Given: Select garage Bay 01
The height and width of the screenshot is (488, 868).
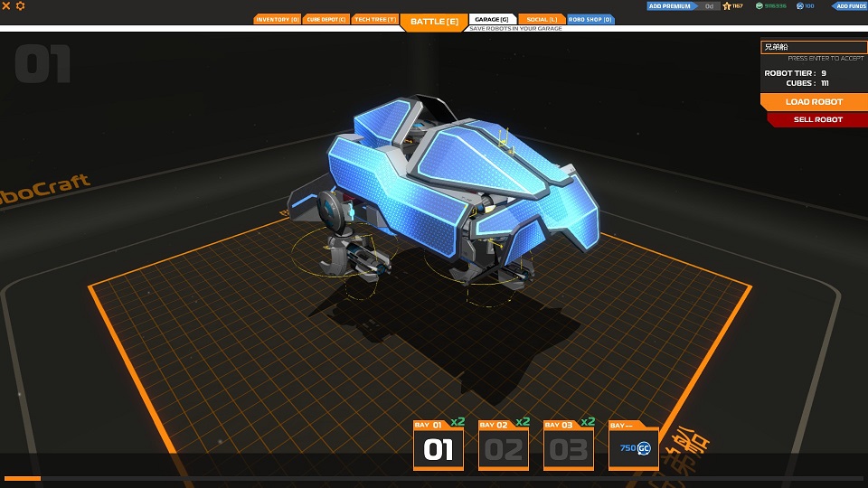Looking at the screenshot, I should (x=439, y=446).
